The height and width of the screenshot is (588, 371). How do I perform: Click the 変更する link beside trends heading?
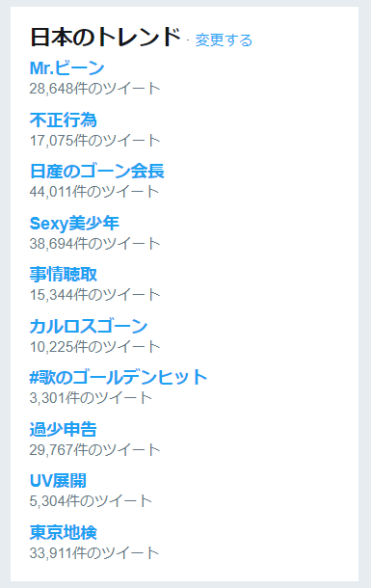coord(224,40)
